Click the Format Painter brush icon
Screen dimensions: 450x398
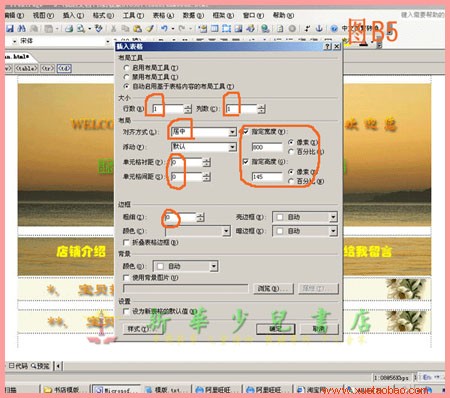click(149, 29)
